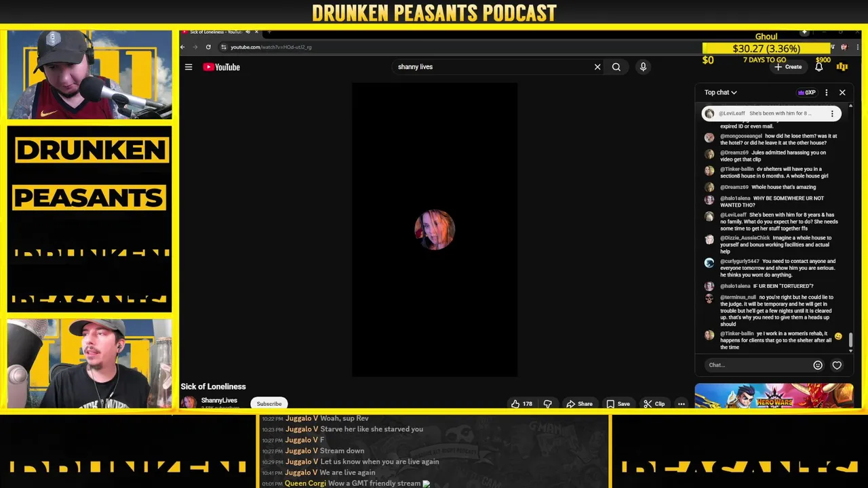
Task: Close the live chat panel
Action: click(842, 92)
